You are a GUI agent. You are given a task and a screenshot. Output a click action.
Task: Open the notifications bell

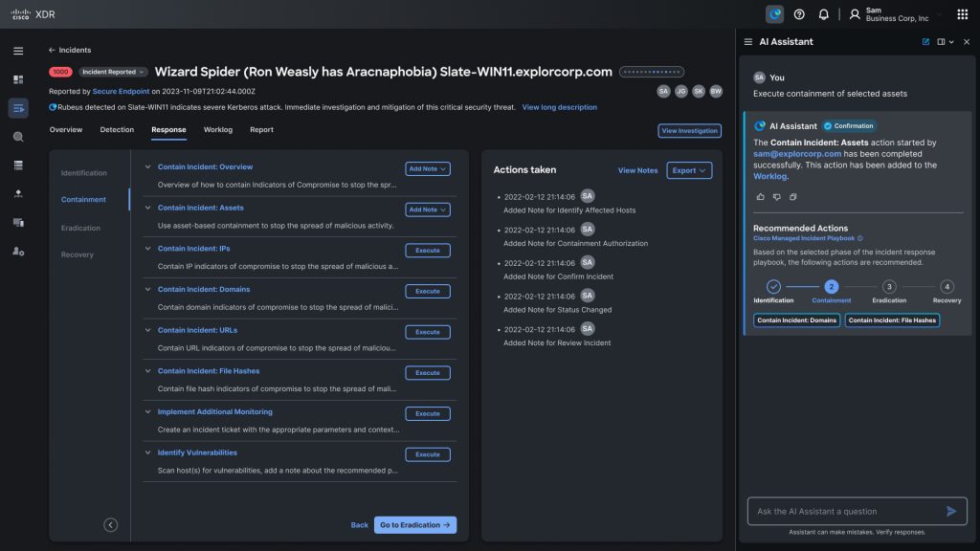tap(823, 14)
